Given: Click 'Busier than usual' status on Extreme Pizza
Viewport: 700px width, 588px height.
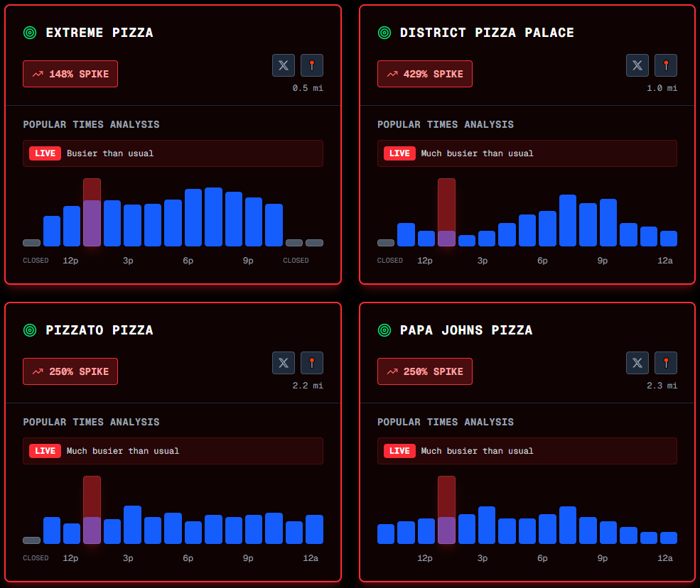Looking at the screenshot, I should [x=110, y=153].
